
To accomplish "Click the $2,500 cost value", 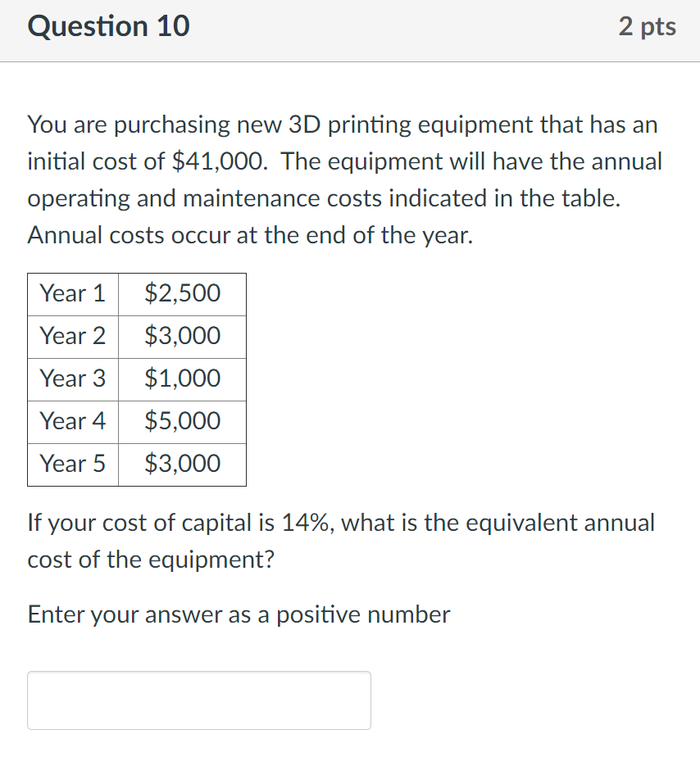I will tap(182, 294).
